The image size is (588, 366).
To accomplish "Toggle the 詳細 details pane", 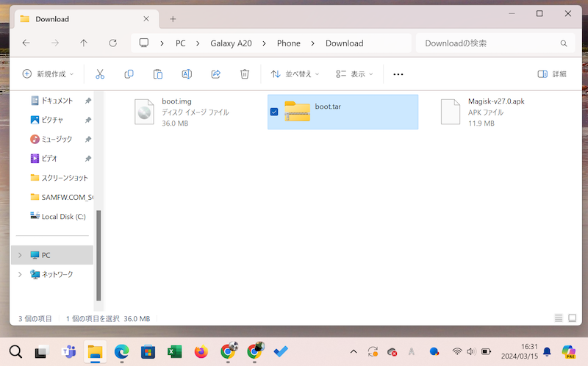I will click(552, 74).
